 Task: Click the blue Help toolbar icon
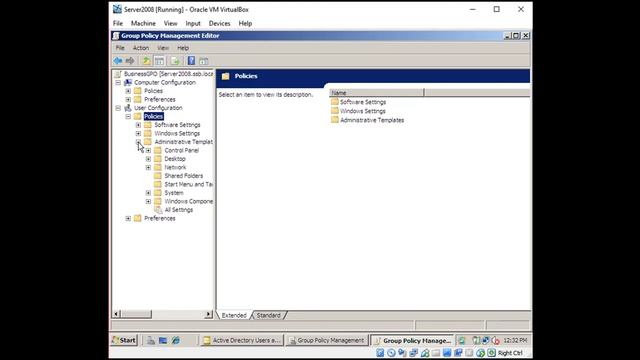click(x=191, y=61)
